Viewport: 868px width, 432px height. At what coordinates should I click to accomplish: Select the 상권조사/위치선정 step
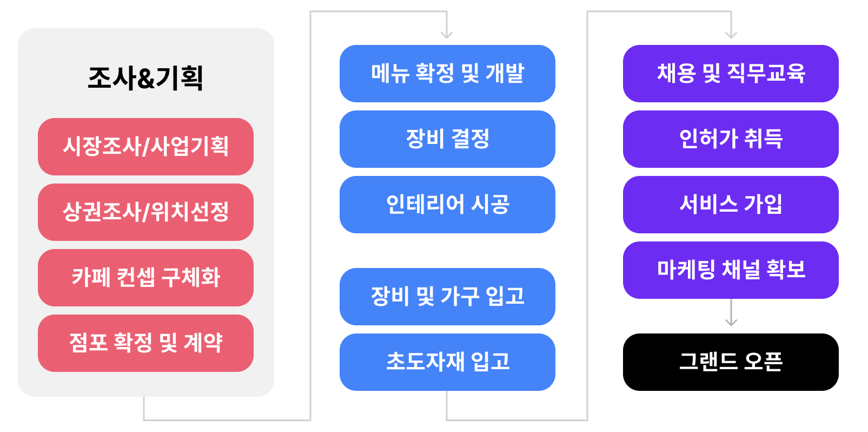pos(145,212)
